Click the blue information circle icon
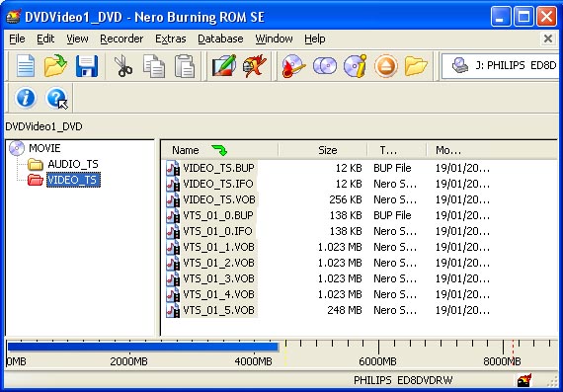 (26, 98)
